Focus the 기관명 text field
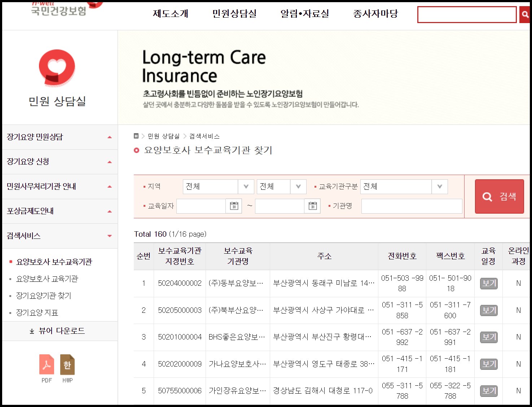 (x=412, y=206)
